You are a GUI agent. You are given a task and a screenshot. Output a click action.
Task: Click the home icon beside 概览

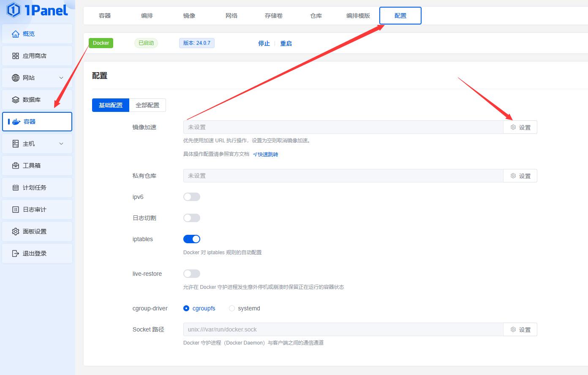click(16, 34)
